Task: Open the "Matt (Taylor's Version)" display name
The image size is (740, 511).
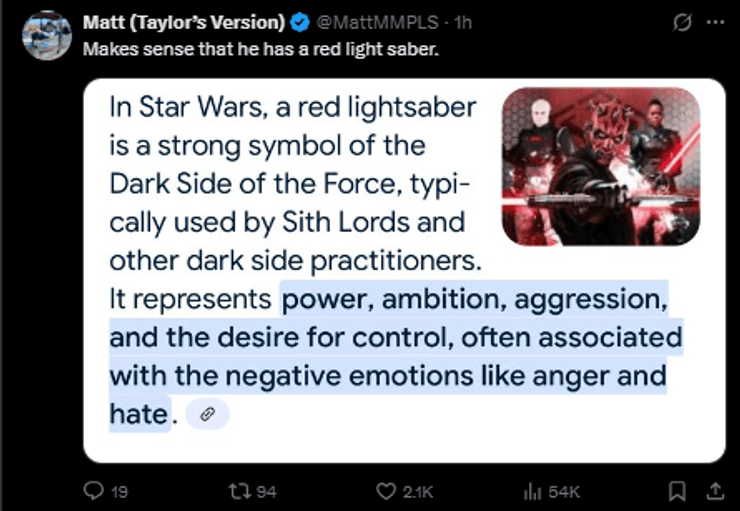Action: pyautogui.click(x=186, y=23)
